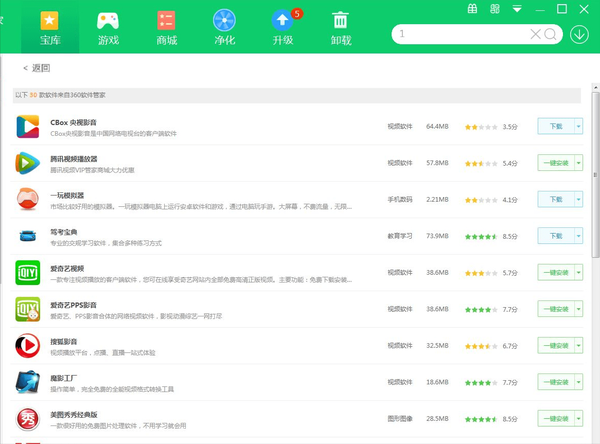This screenshot has height=444, width=600.
Task: Click the 搜狐影音 app icon
Action: coord(28,346)
